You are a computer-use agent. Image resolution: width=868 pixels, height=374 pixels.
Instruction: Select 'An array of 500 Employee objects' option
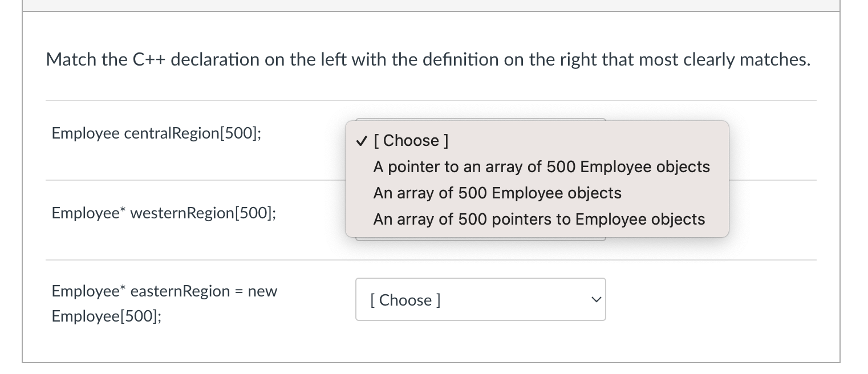coord(497,193)
